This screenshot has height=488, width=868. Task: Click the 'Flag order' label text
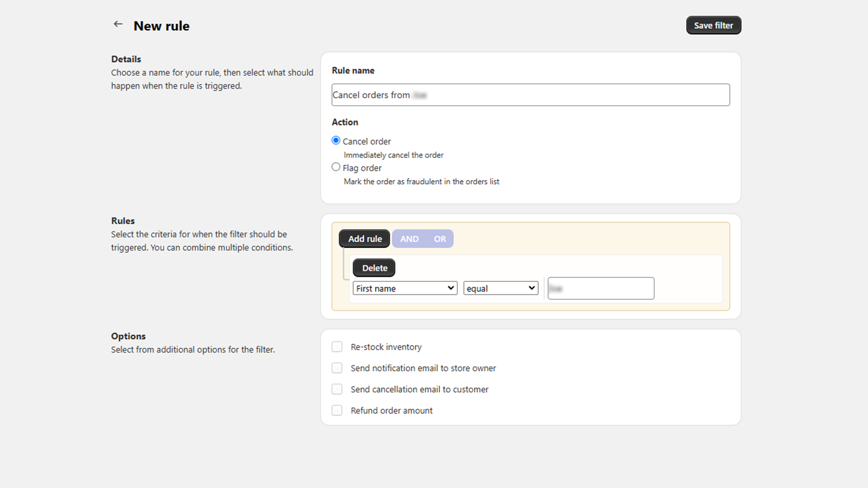pos(362,168)
